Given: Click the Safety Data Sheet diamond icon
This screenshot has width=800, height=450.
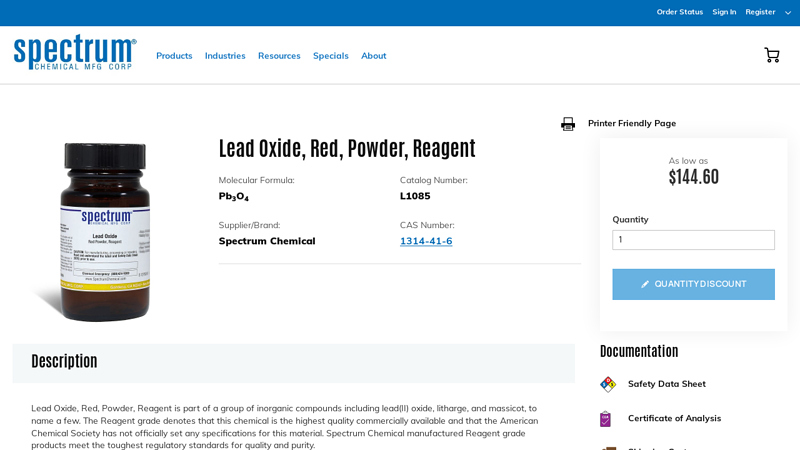Looking at the screenshot, I should [608, 384].
